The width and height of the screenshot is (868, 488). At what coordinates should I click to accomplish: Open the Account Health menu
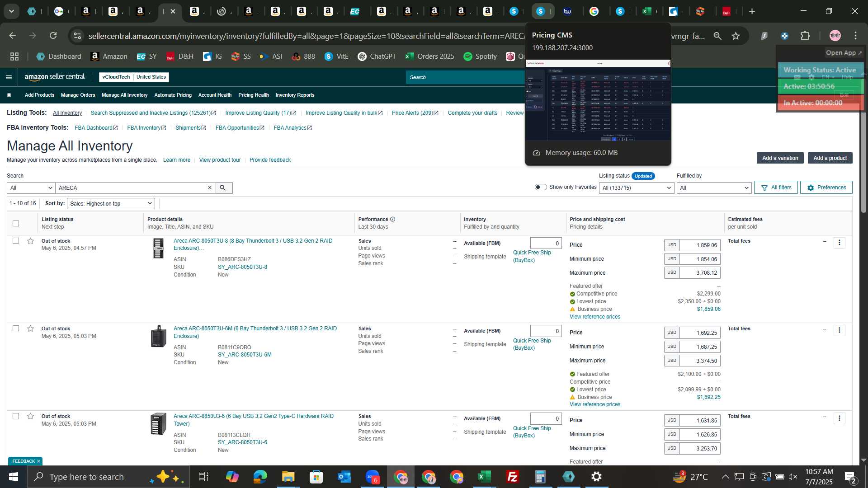click(x=215, y=95)
